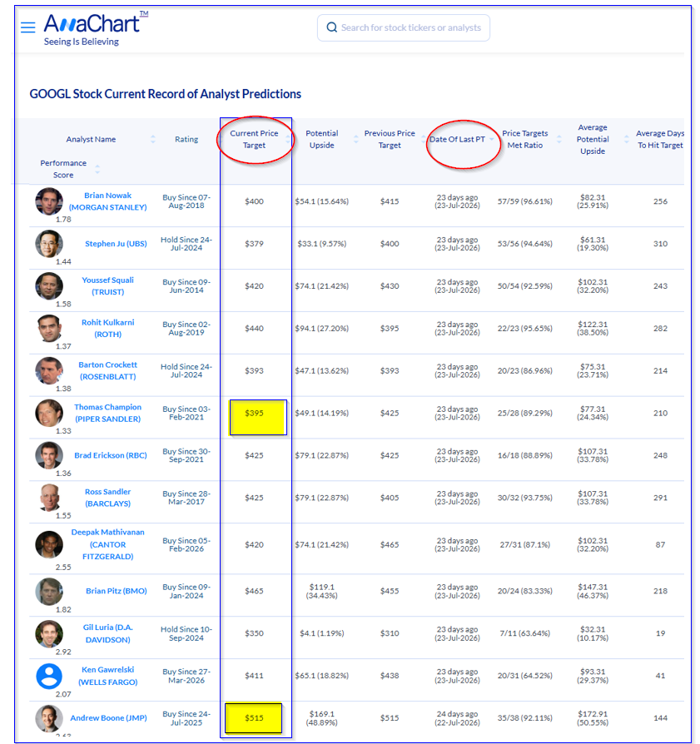700x744 pixels.
Task: Click the 57/59 (96.61%) met ratio
Action: 525,201
